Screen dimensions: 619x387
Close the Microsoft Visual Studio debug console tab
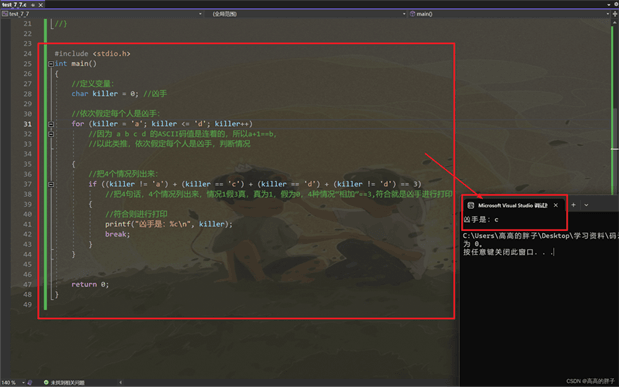[556, 205]
